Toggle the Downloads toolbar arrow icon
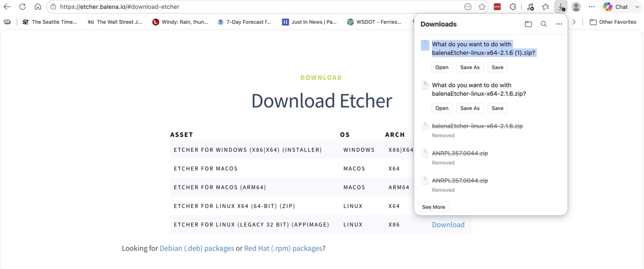This screenshot has height=269, width=644. click(561, 7)
